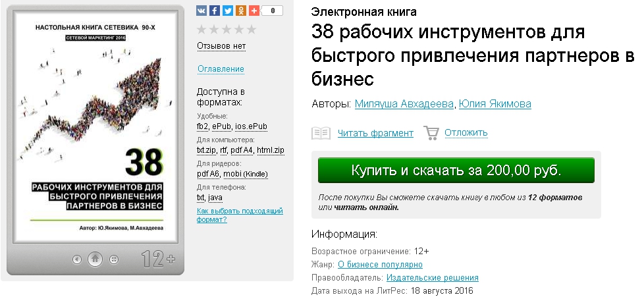The height and width of the screenshot is (297, 644).
Task: Select the pdf A6 format
Action: coord(208,174)
